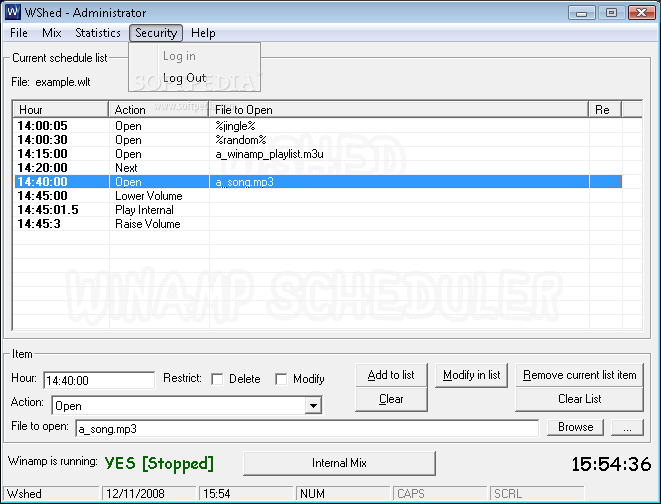Click Remove current list item button
The image size is (661, 504).
(x=580, y=375)
